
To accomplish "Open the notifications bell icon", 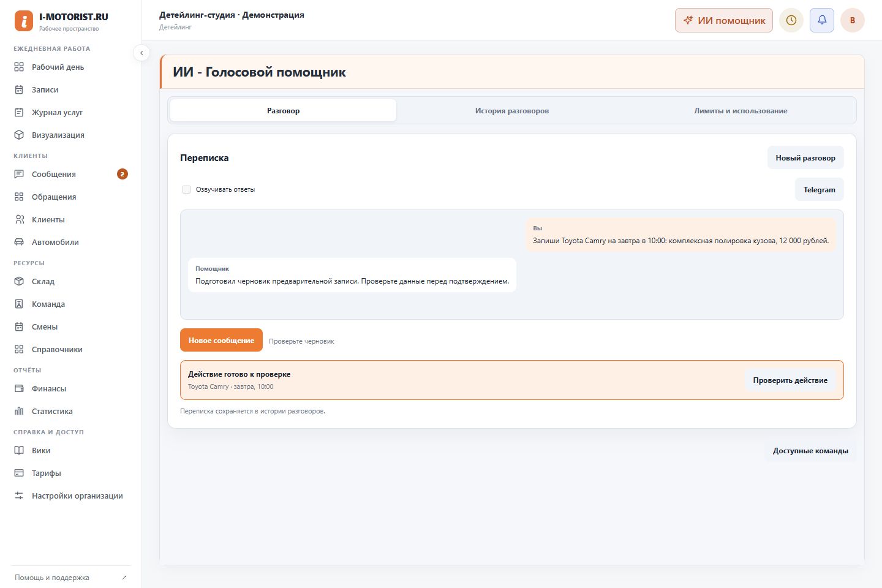I will pyautogui.click(x=822, y=20).
